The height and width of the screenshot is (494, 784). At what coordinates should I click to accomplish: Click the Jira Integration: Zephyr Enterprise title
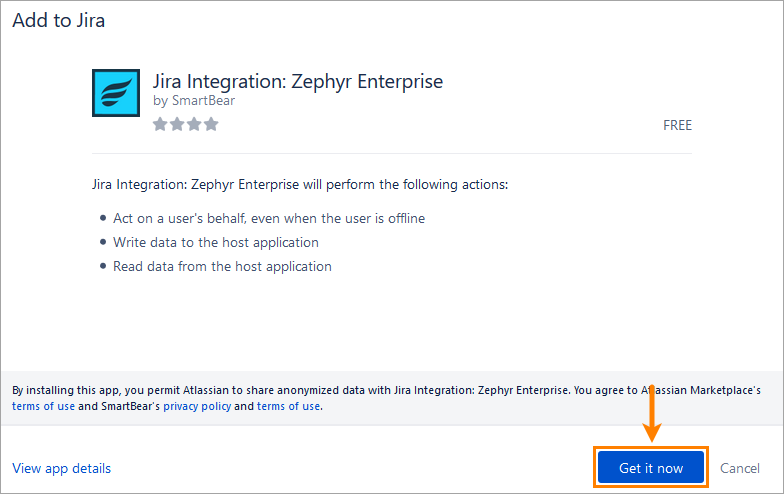(297, 81)
